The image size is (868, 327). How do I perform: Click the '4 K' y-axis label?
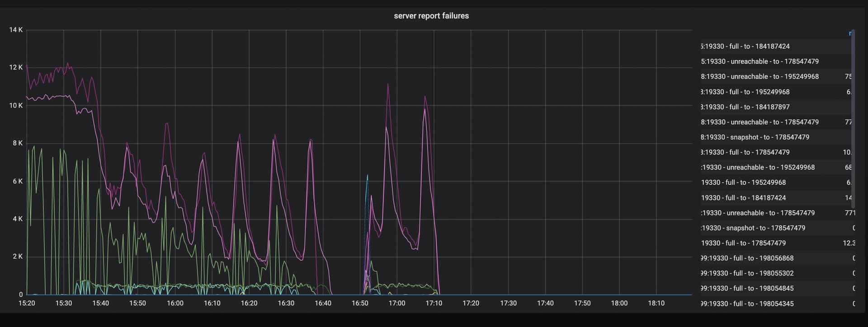tap(18, 219)
